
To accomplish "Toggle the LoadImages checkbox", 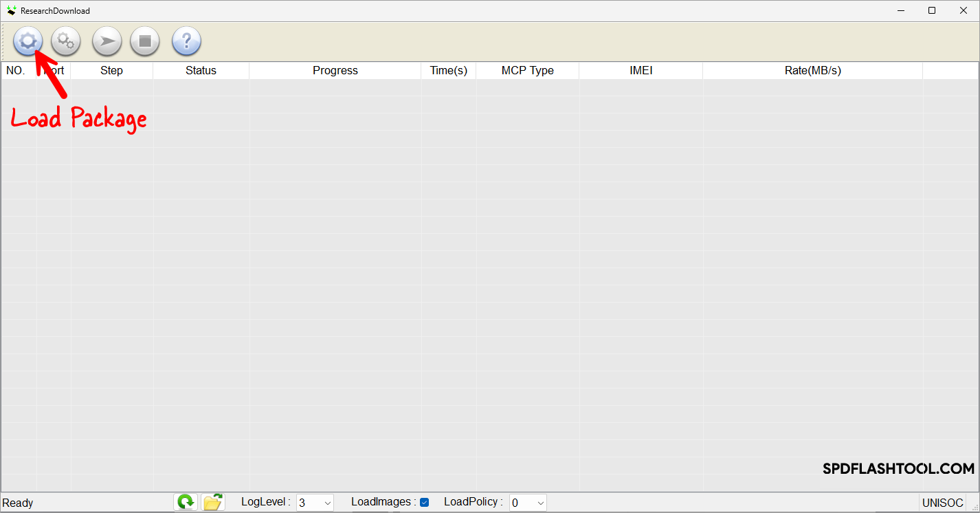I will click(425, 503).
